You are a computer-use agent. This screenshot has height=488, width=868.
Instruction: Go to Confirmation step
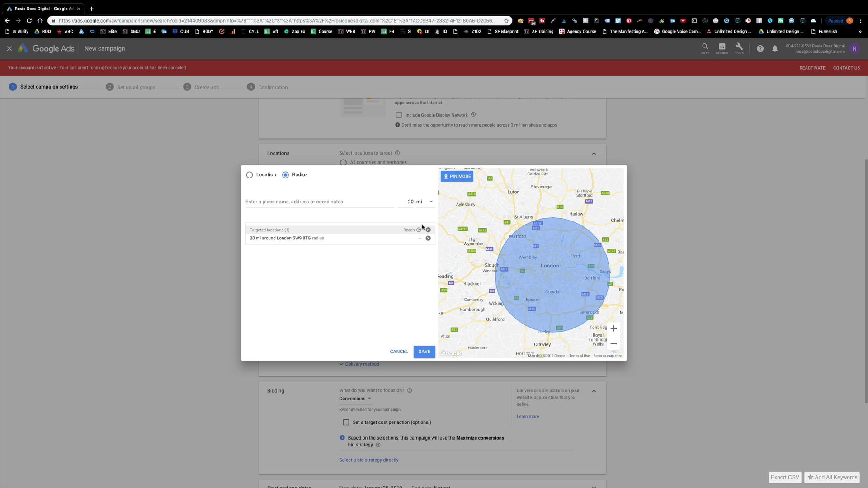click(x=267, y=87)
